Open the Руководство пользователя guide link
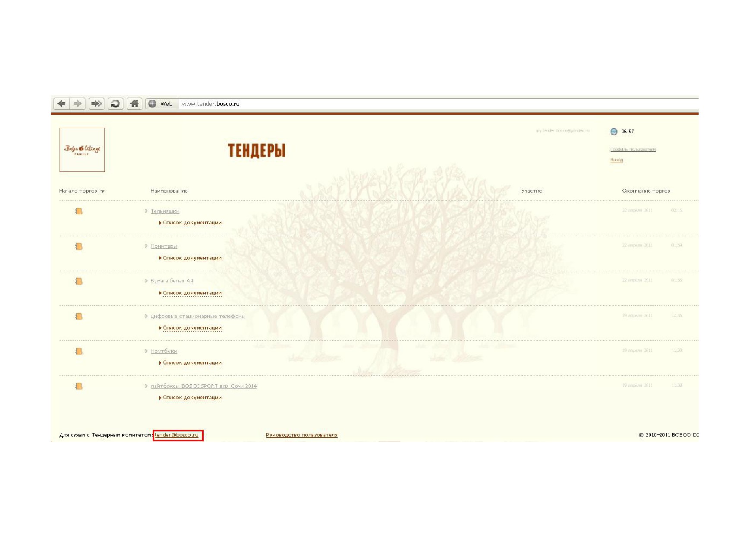 [302, 435]
